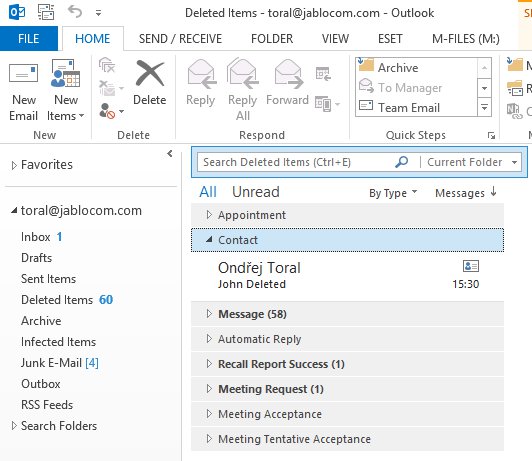532x461 pixels.
Task: Collapse the Contact group
Action: click(x=209, y=239)
